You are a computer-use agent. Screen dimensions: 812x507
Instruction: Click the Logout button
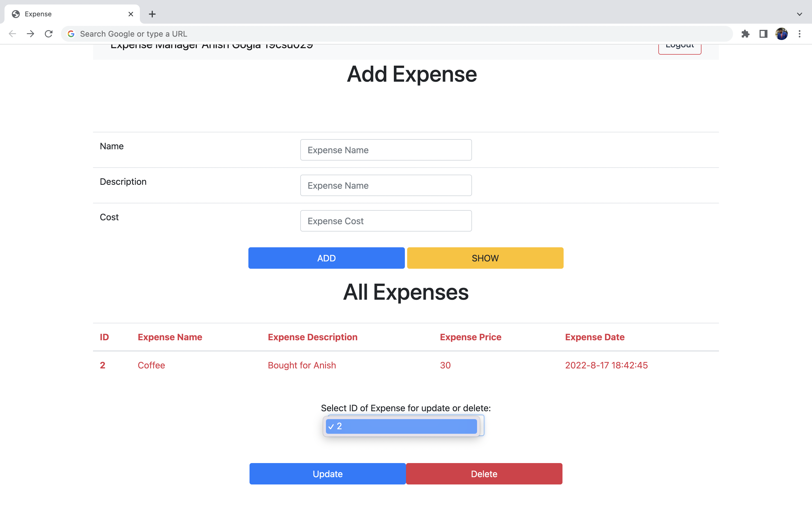click(x=679, y=48)
